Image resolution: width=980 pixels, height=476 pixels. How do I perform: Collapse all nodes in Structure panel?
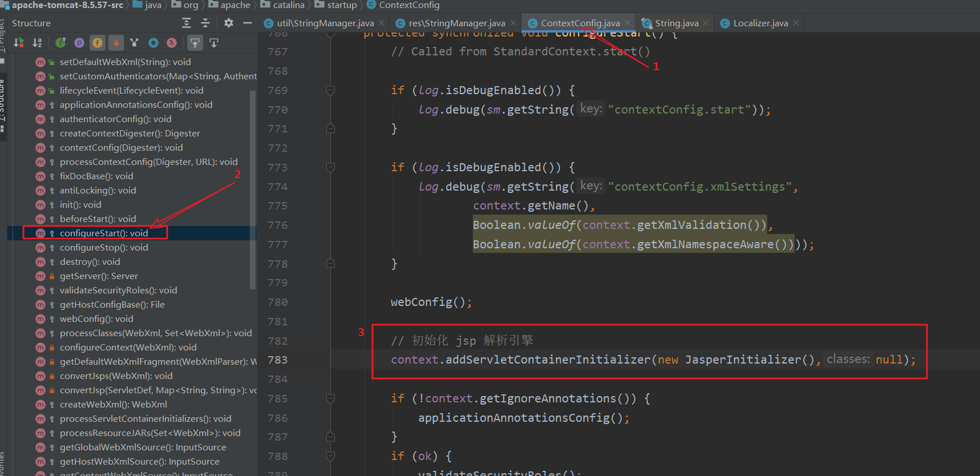click(x=205, y=23)
